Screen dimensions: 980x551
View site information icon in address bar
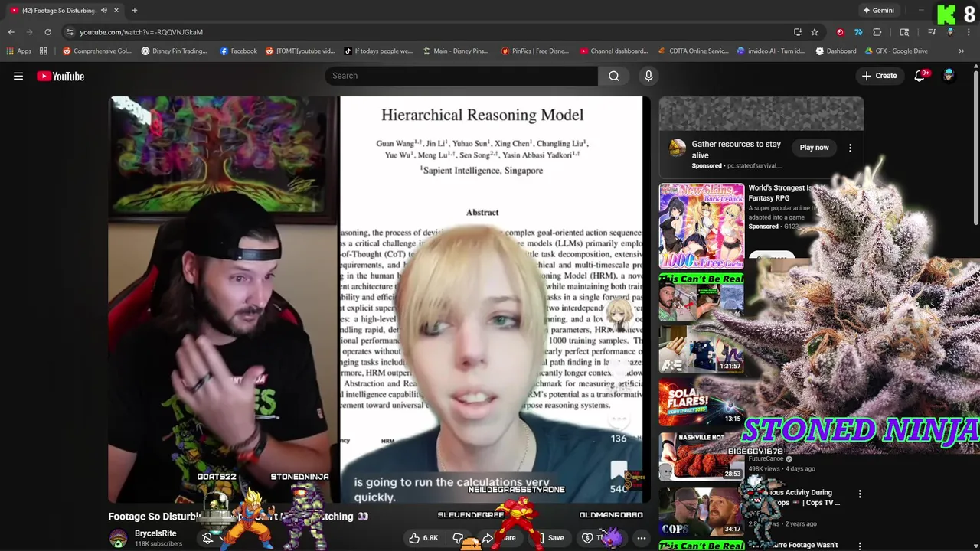tap(70, 32)
